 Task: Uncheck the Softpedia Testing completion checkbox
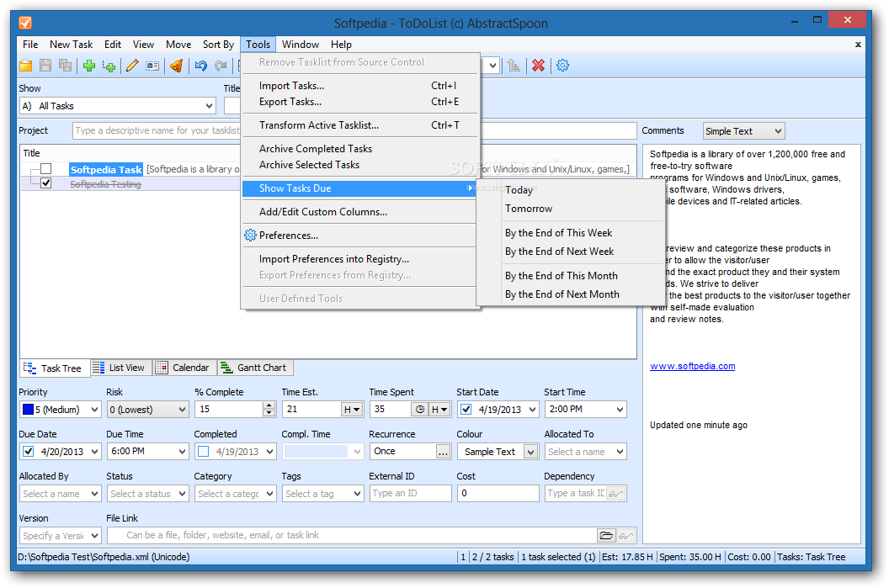(x=46, y=183)
